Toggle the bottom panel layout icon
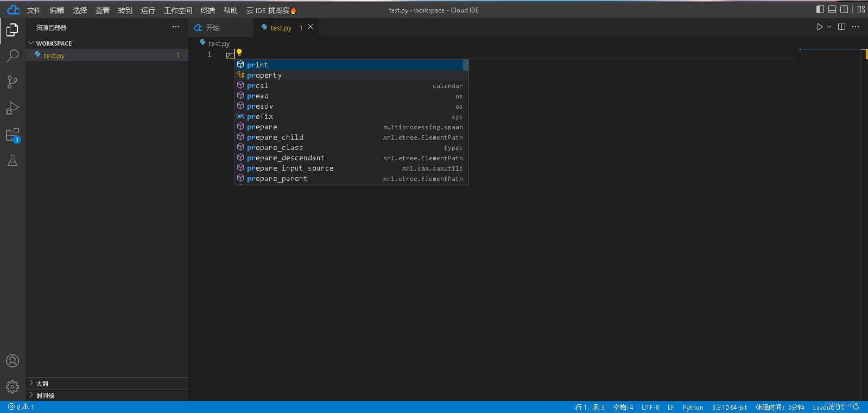Screen dimensions: 868x413 point(832,9)
